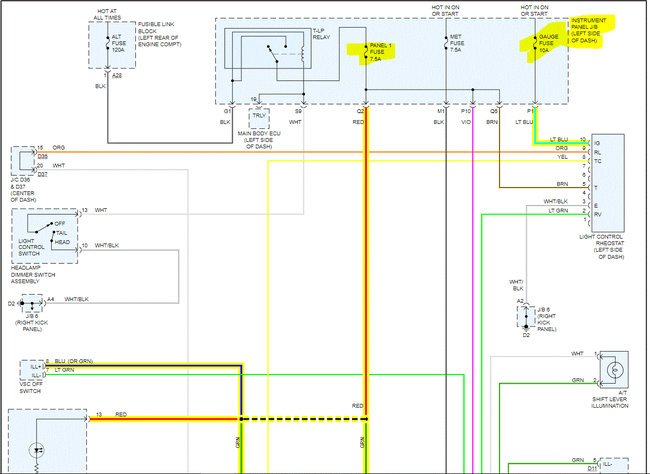This screenshot has height=474, width=650.
Task: Click the A28 connector label
Action: tap(117, 75)
